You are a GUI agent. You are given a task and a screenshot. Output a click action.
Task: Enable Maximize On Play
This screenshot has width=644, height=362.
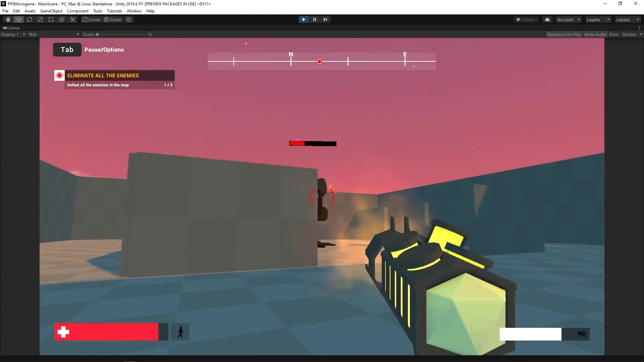[564, 34]
